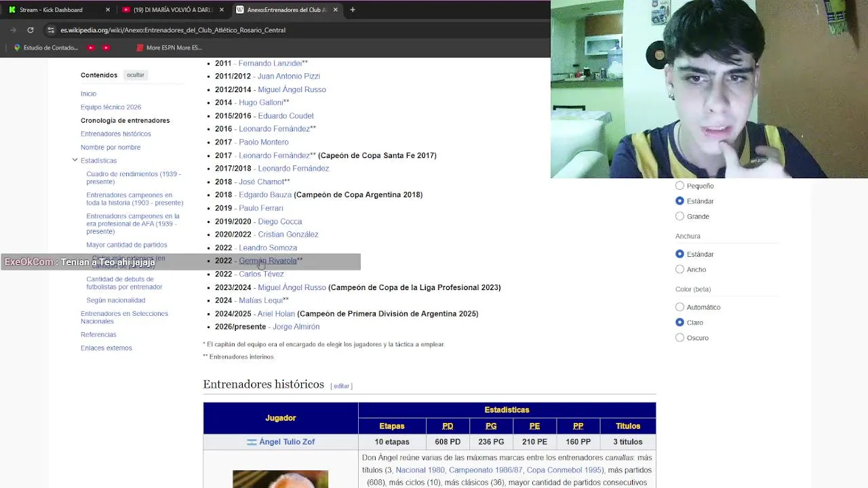868x488 pixels.
Task: Open Eduardo Coudet link
Action: [285, 116]
